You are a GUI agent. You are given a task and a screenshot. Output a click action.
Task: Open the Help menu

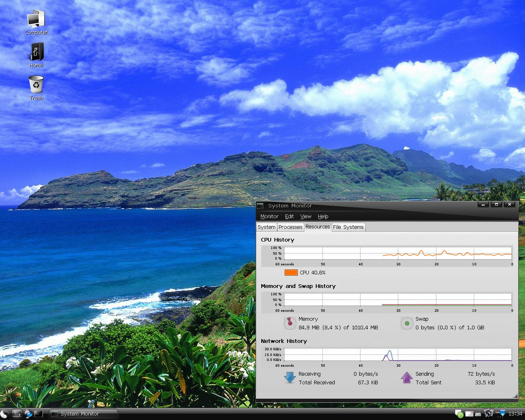click(x=323, y=216)
